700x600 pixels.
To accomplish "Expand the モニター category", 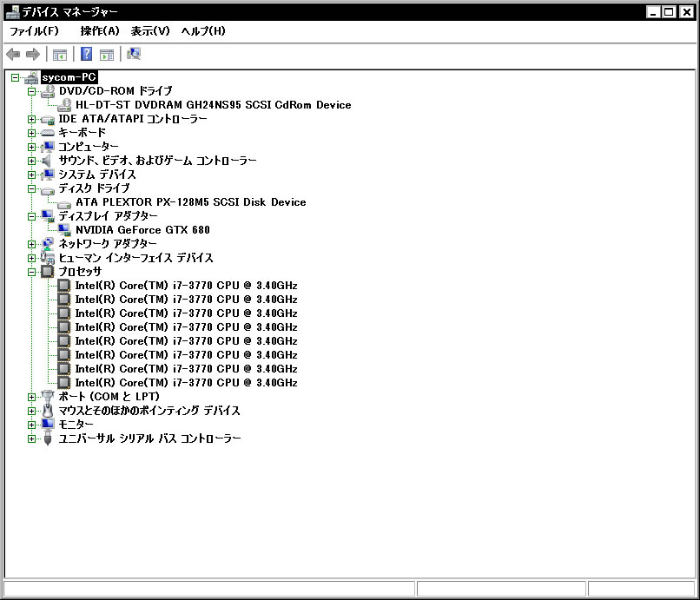I will (32, 425).
